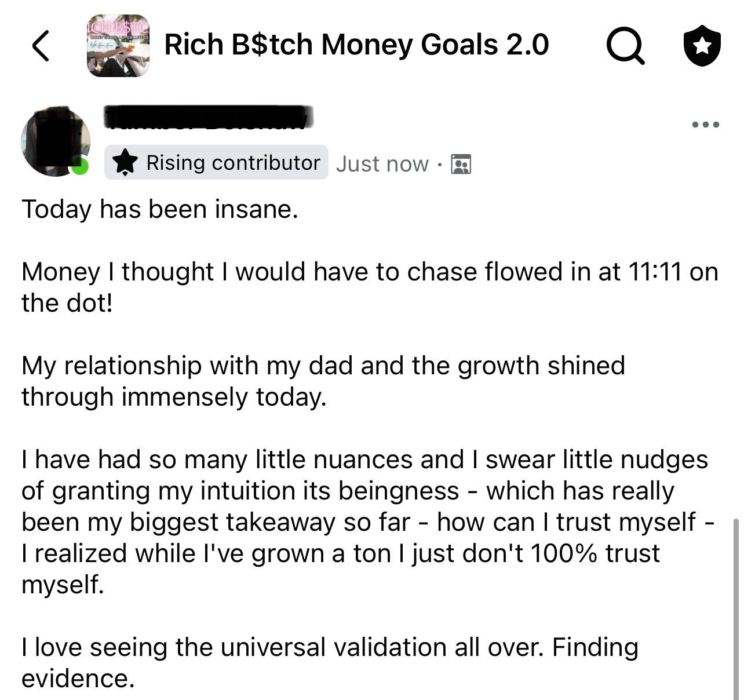The width and height of the screenshot is (744, 700).
Task: Tap the line 'Today has been insane.'
Action: [160, 209]
